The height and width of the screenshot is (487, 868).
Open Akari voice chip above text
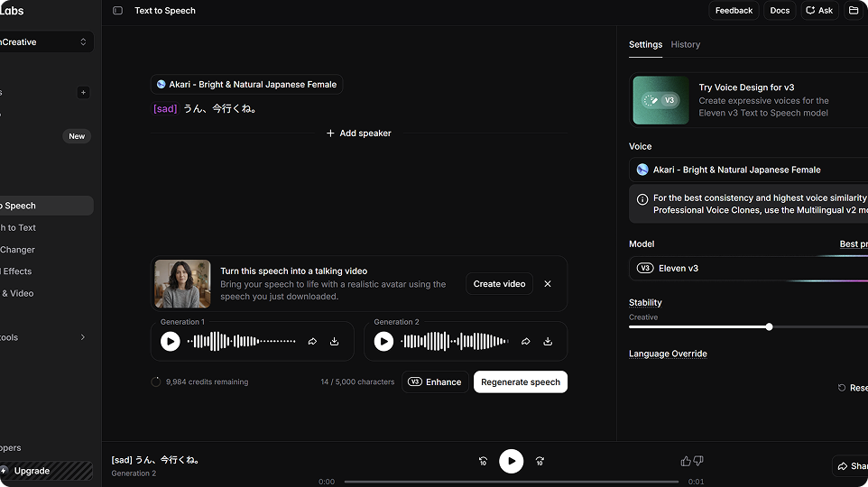[246, 84]
